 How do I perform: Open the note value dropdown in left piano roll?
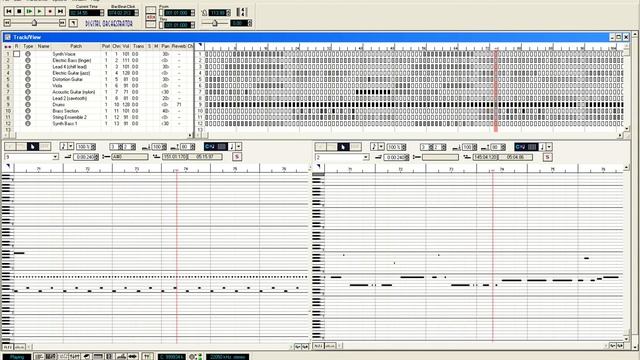(71, 146)
